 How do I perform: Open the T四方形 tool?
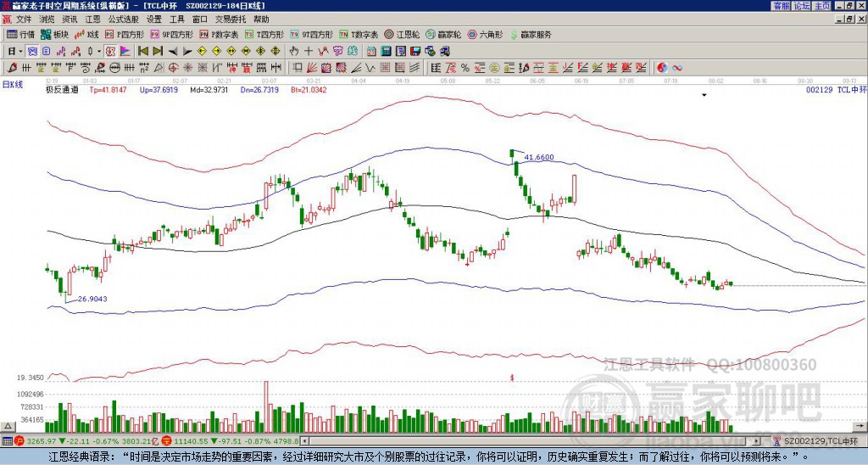coord(264,34)
